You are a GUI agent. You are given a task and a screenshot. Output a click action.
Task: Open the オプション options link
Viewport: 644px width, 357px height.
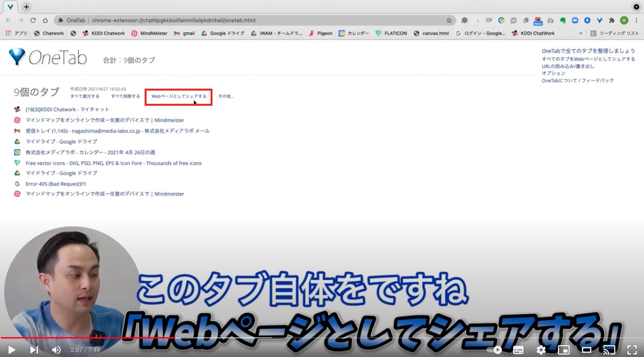point(553,73)
